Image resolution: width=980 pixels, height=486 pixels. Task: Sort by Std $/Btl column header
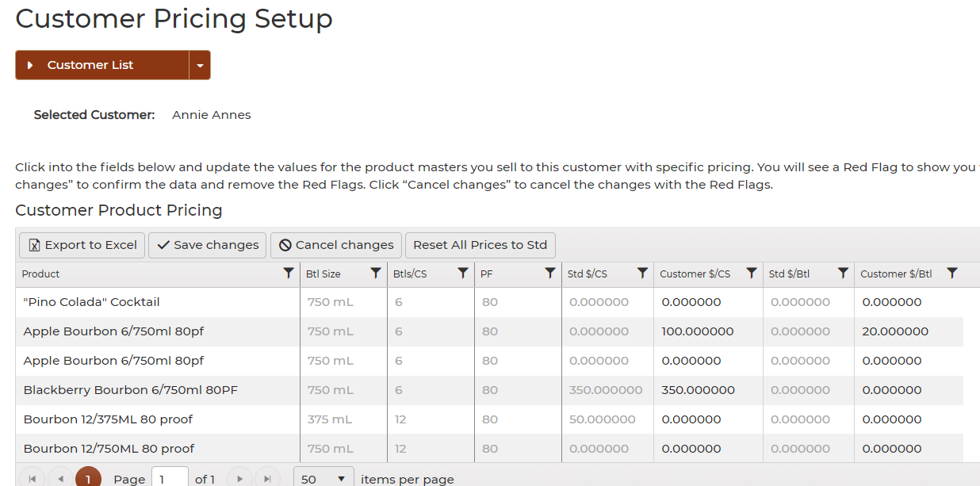789,274
